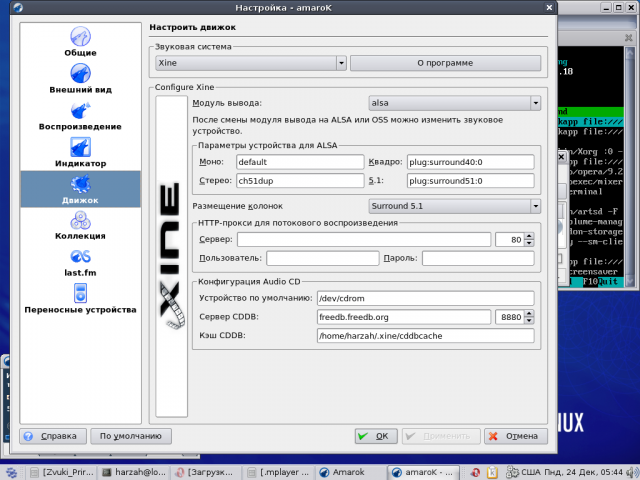Click the Моно device input field

(x=300, y=162)
